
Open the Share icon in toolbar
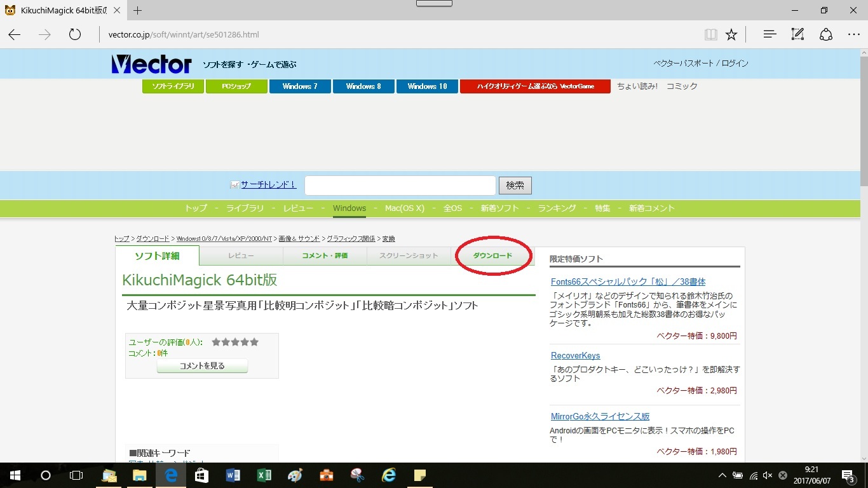[825, 34]
